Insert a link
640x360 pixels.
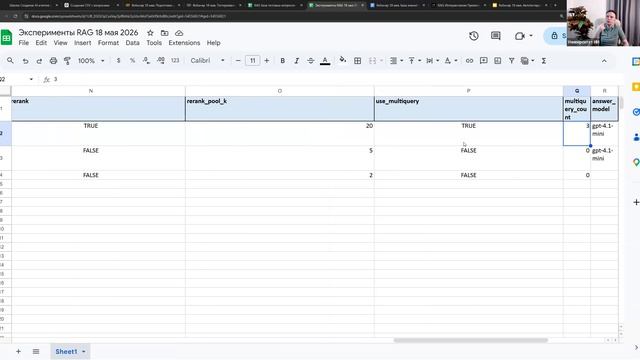(469, 60)
